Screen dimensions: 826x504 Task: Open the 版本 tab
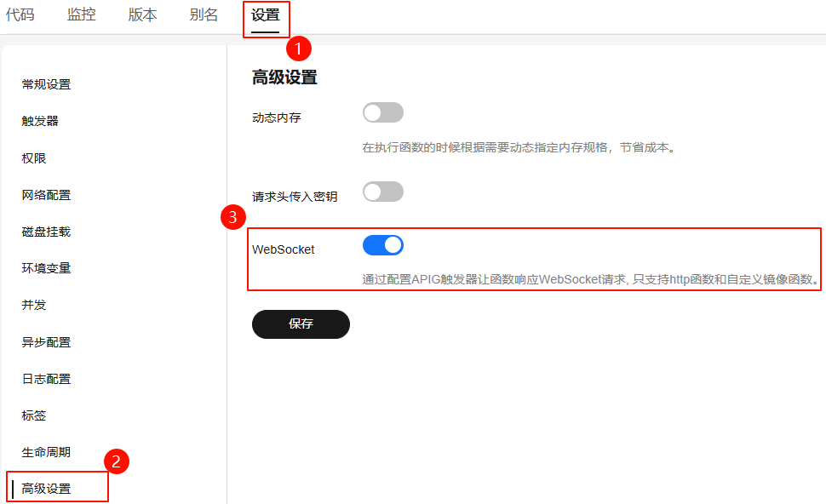[x=142, y=15]
